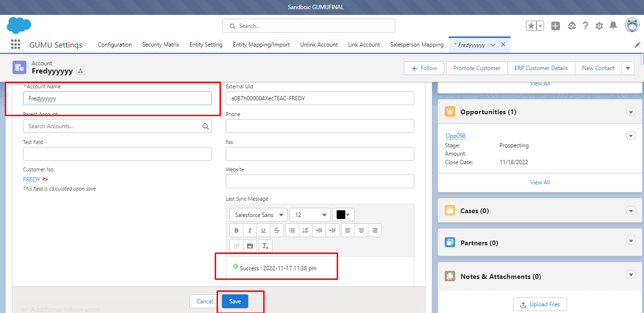Click the Account Name input field
Image resolution: width=644 pixels, height=313 pixels.
117,98
